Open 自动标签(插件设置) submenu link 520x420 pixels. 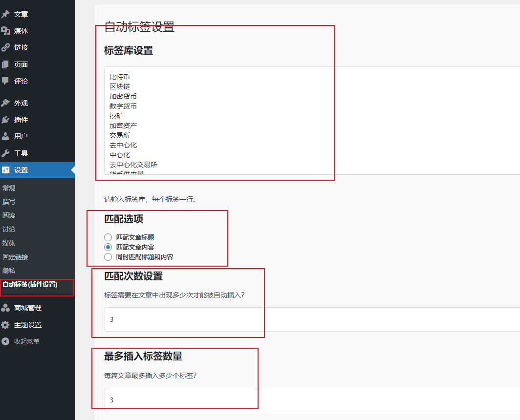coord(30,284)
